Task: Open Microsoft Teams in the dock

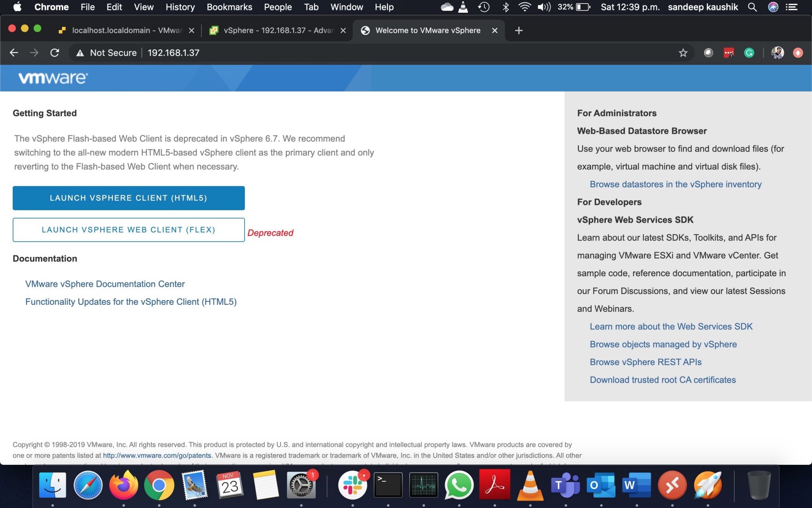Action: [565, 485]
